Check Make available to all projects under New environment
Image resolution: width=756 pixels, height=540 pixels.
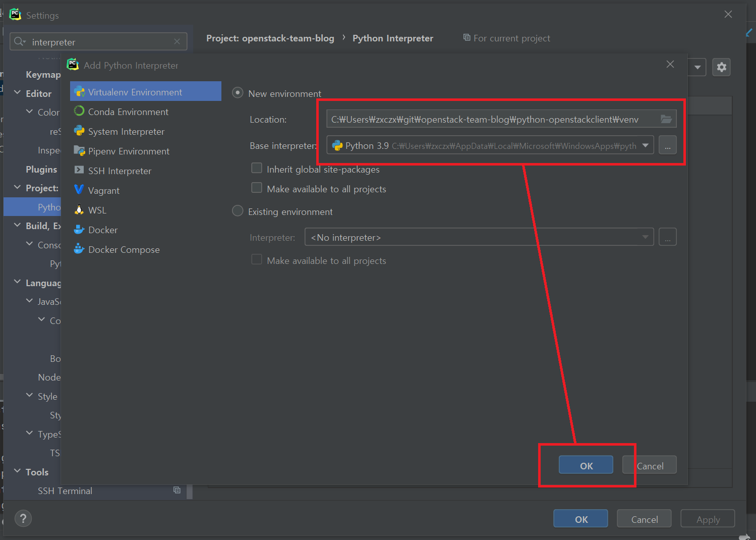click(257, 188)
